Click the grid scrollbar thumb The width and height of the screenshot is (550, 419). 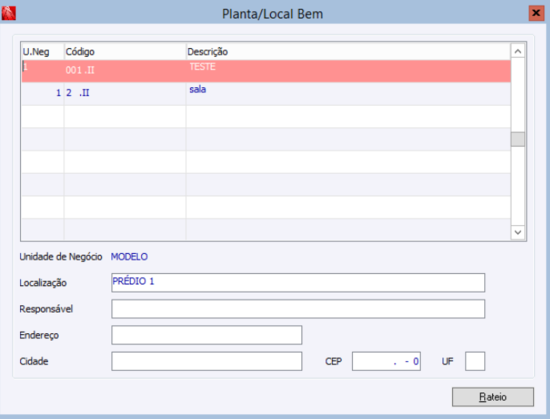click(x=518, y=139)
